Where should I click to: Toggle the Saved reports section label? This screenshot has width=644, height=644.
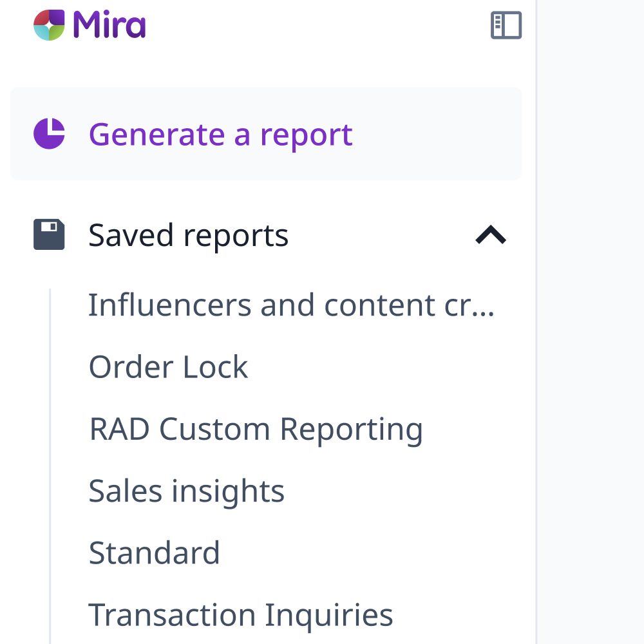(188, 235)
